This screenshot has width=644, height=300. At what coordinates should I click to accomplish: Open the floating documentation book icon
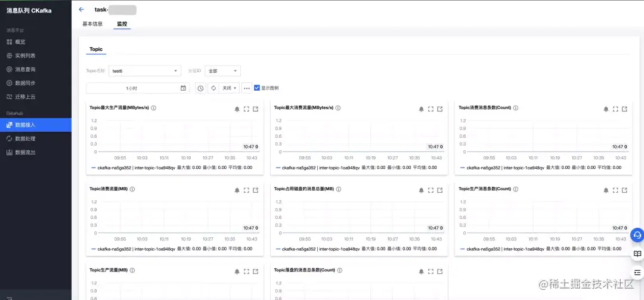coord(637,253)
